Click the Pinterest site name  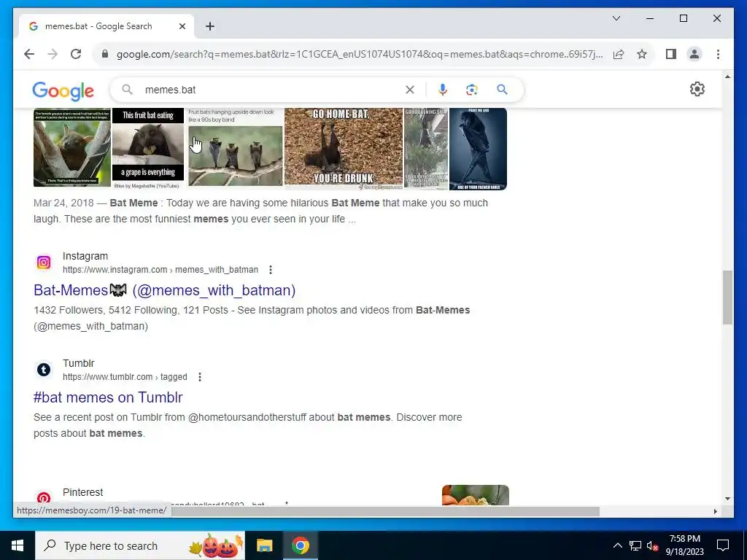(x=83, y=492)
